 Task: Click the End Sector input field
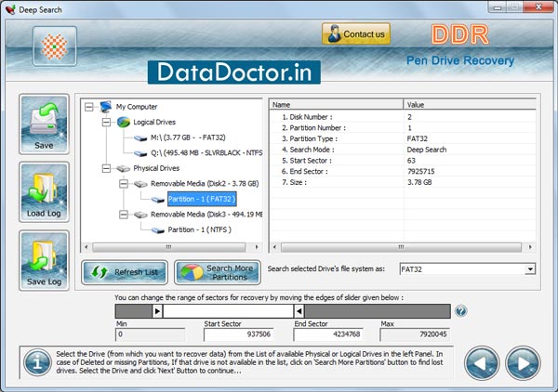point(328,334)
